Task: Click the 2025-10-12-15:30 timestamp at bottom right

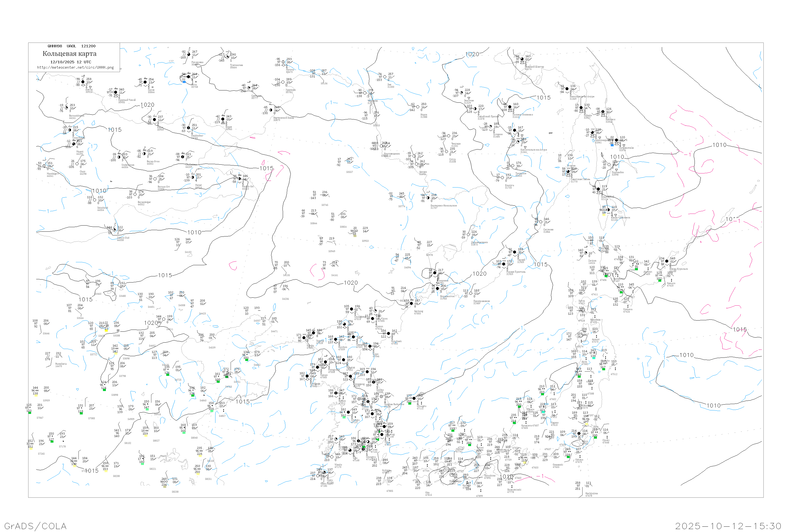Action: click(x=728, y=526)
